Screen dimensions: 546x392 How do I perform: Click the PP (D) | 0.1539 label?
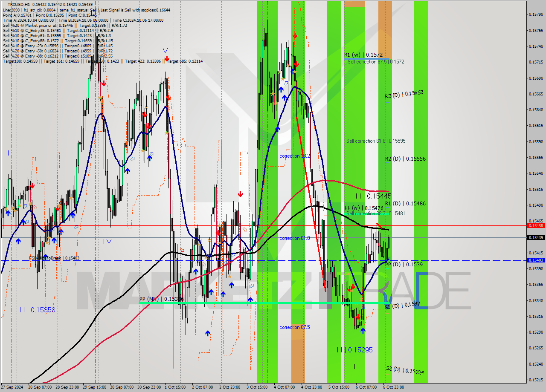tap(404, 265)
